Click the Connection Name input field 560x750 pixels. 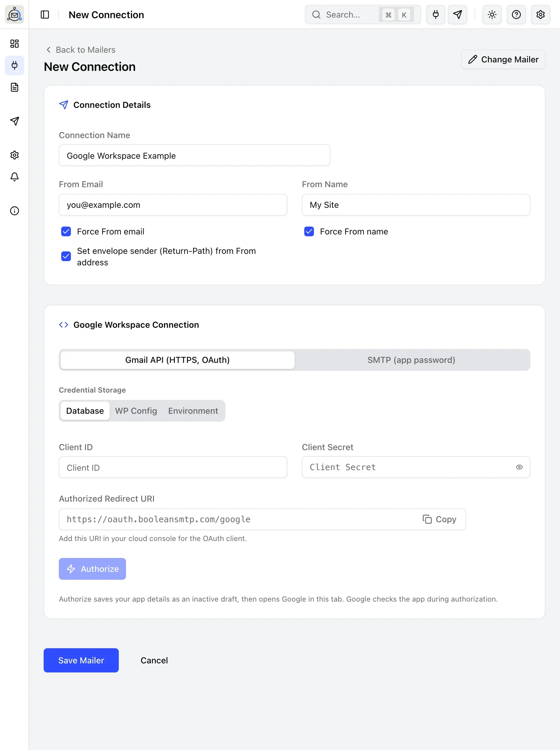(x=194, y=155)
